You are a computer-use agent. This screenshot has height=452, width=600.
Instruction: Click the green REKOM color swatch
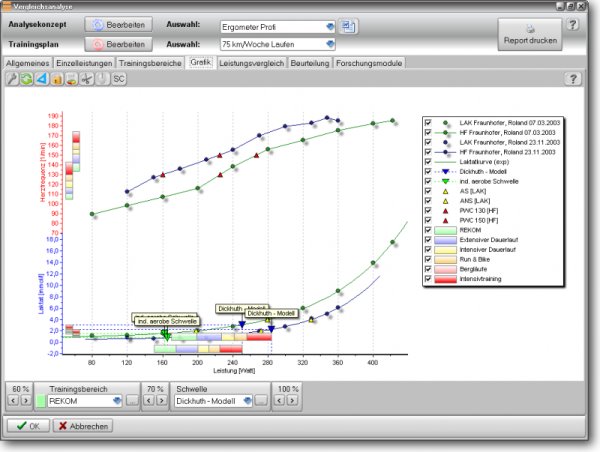point(40,401)
